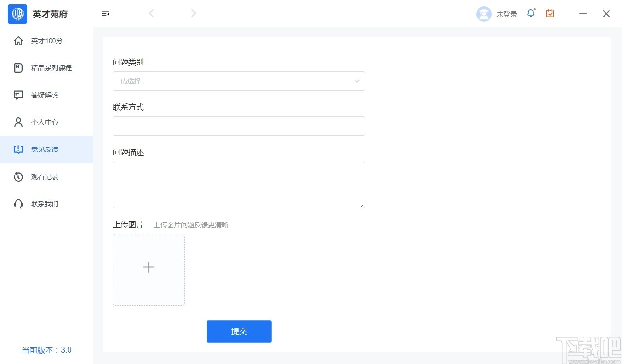622x364 pixels.
Task: Click the plus to upload an image
Action: [149, 267]
